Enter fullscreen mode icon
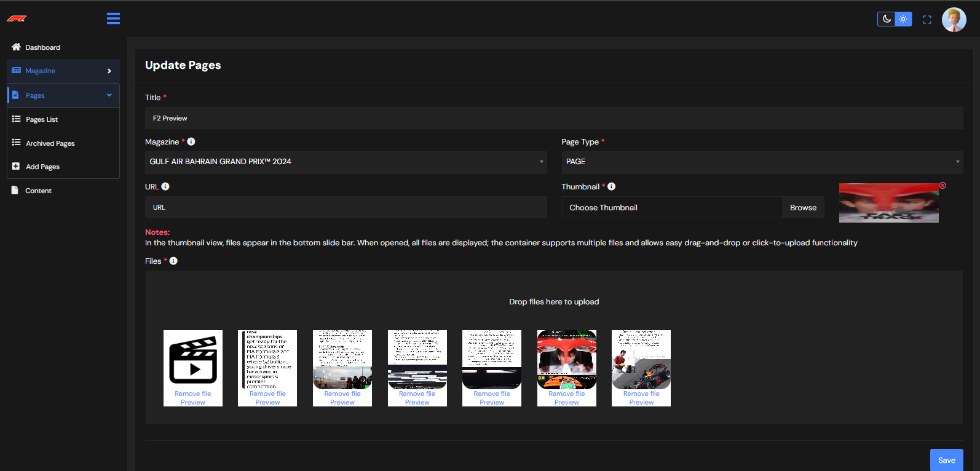The width and height of the screenshot is (980, 471). [927, 20]
